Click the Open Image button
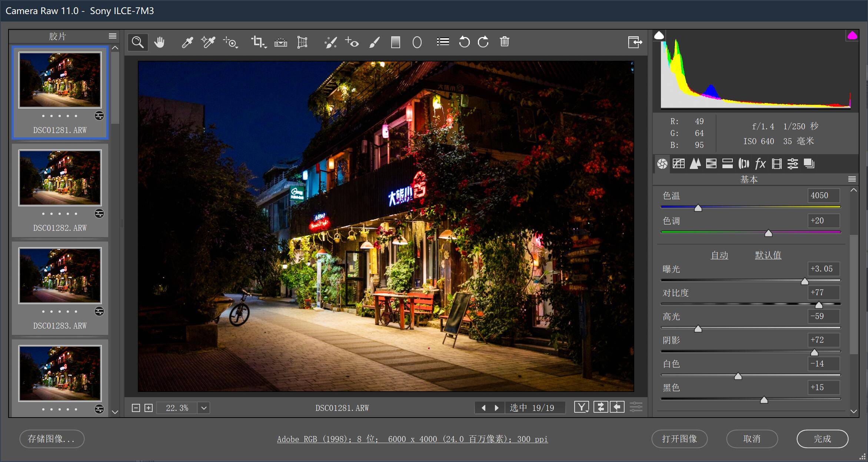Screen dimensions: 868x462 (x=679, y=439)
